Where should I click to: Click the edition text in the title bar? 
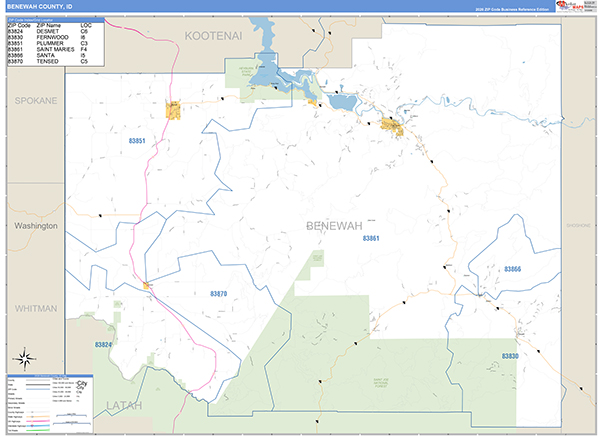(512, 9)
